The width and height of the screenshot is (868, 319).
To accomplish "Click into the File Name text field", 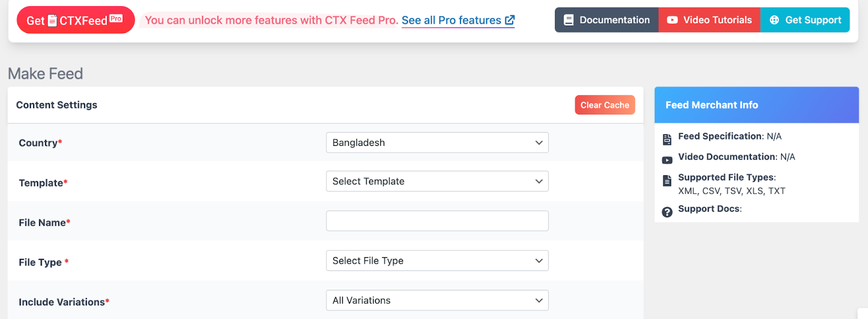I will click(x=437, y=221).
